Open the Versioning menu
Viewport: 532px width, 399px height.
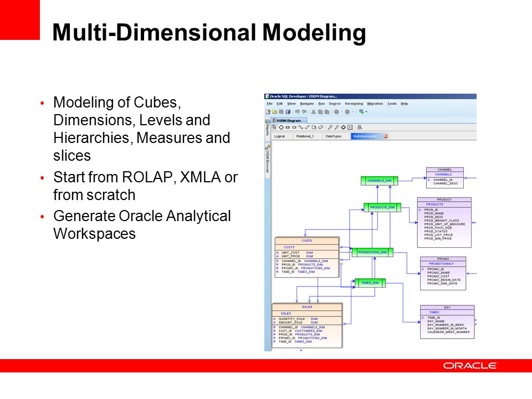tap(354, 104)
